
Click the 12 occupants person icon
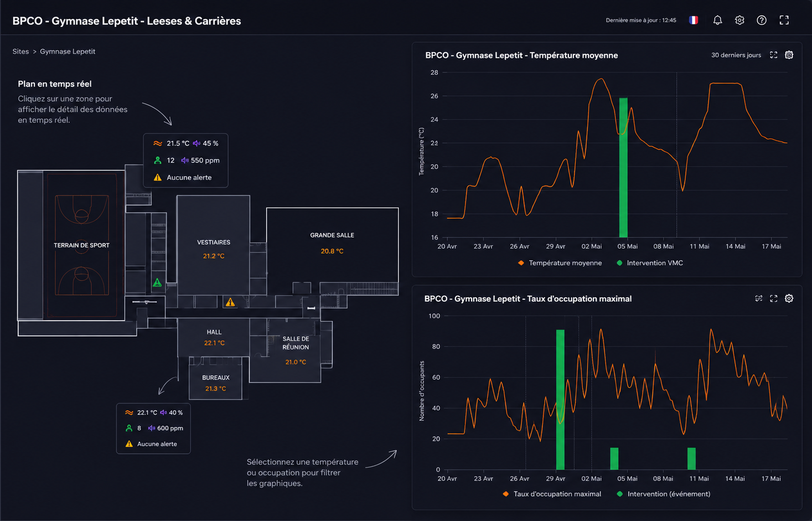pos(158,161)
